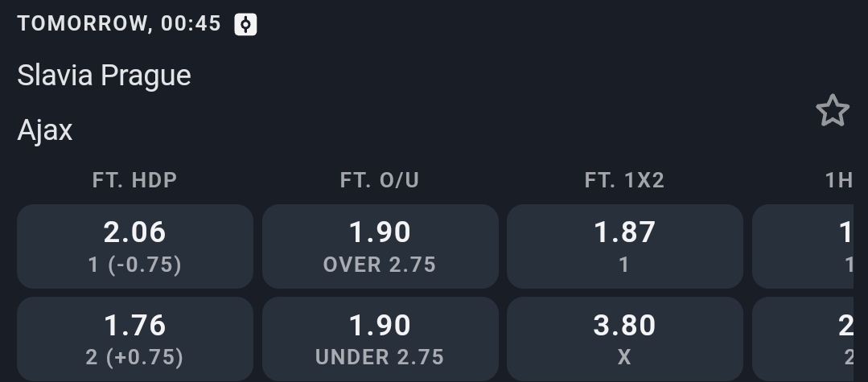Screen dimensions: 868x382
Task: Tap the FT. HDP column header
Action: tap(135, 180)
